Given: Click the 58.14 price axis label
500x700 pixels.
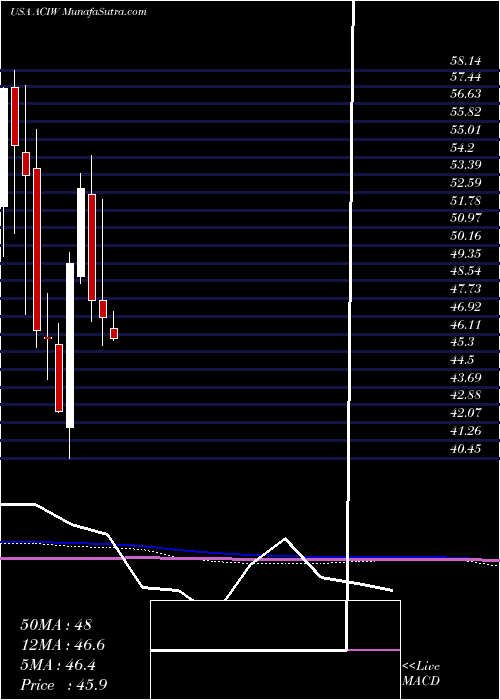Looking at the screenshot, I should tap(466, 60).
